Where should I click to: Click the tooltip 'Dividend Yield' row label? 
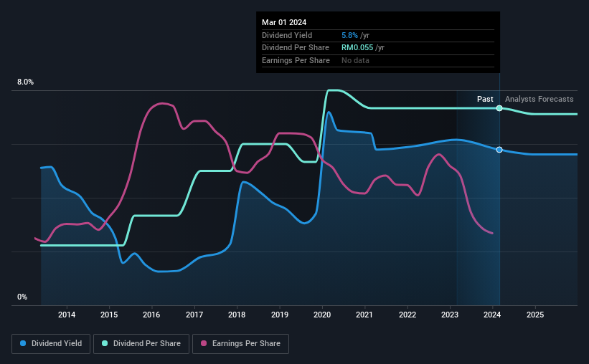coord(287,35)
